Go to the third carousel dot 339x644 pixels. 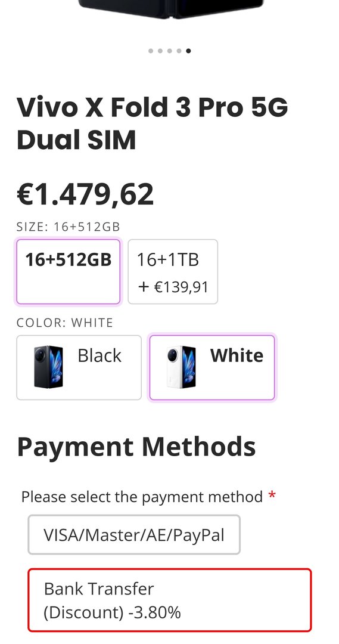169,51
